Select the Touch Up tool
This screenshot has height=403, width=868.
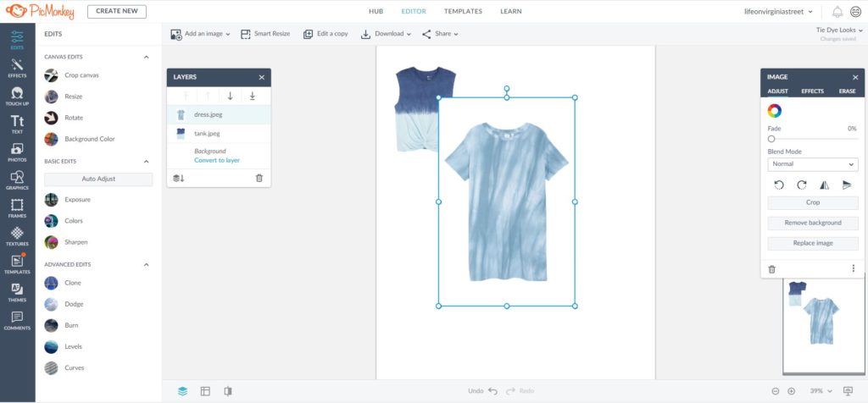point(17,97)
